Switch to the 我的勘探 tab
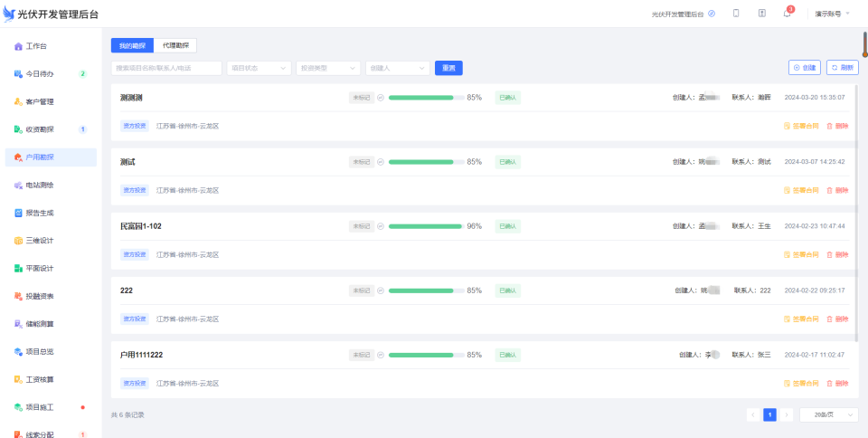Image resolution: width=868 pixels, height=438 pixels. (x=132, y=45)
